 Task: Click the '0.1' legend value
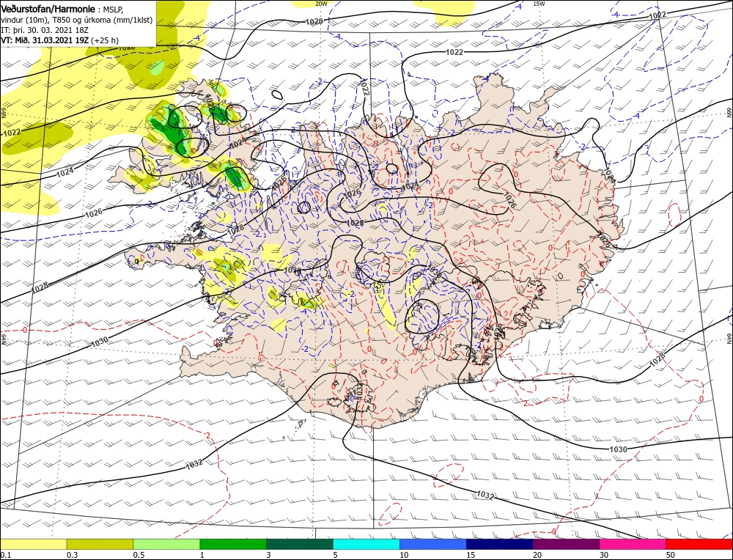coord(6,555)
